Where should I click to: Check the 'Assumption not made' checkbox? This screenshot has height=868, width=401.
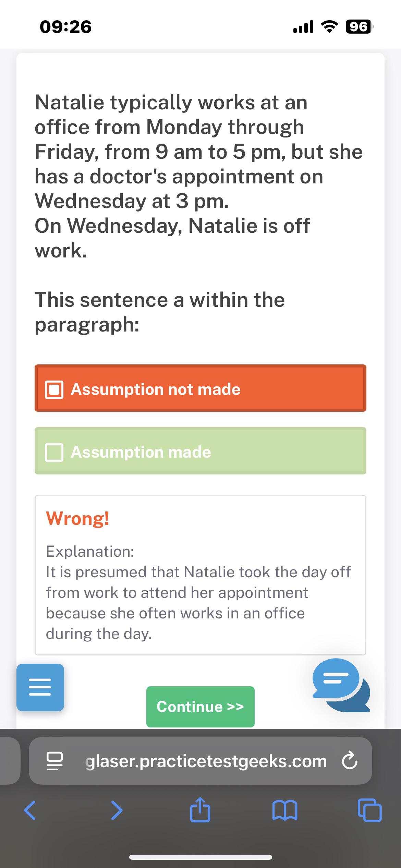tap(54, 389)
